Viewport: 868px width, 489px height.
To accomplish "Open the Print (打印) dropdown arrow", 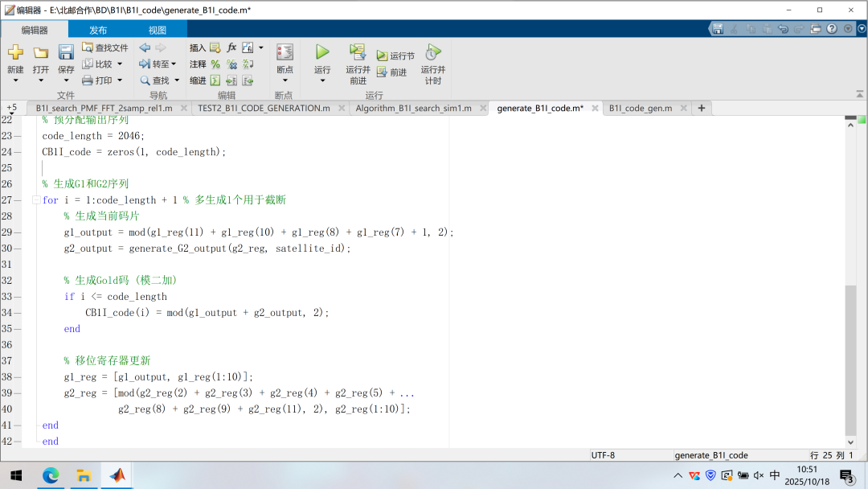I will 120,80.
